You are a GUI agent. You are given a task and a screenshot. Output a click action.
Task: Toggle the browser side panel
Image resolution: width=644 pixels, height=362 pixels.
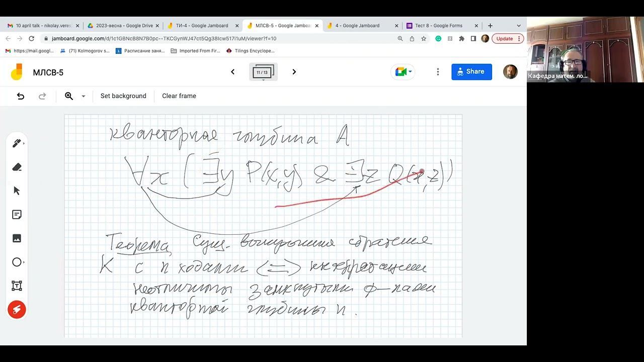coord(473,38)
